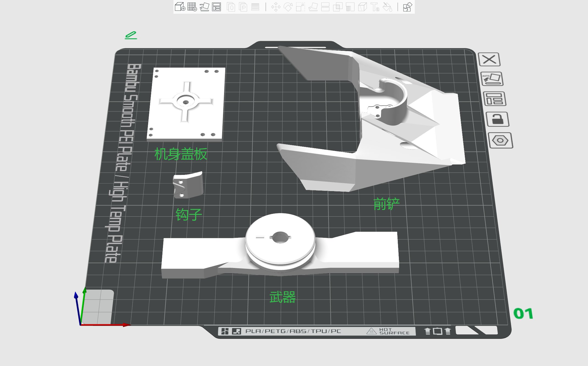Viewport: 588px width, 366px height.
Task: Add a new plate with grid icon
Action: 192,7
